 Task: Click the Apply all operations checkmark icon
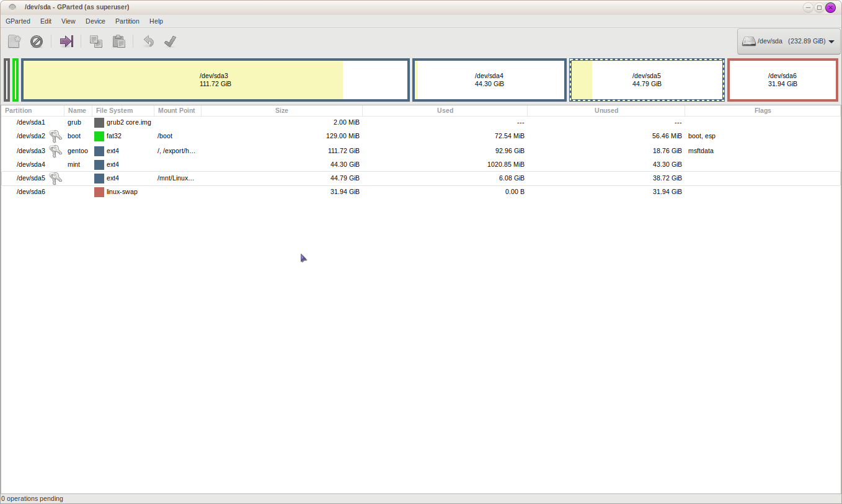pyautogui.click(x=171, y=42)
